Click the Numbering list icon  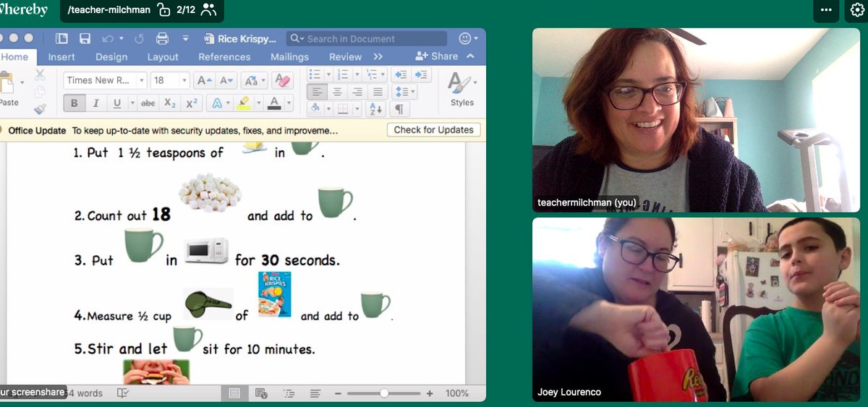click(x=343, y=74)
